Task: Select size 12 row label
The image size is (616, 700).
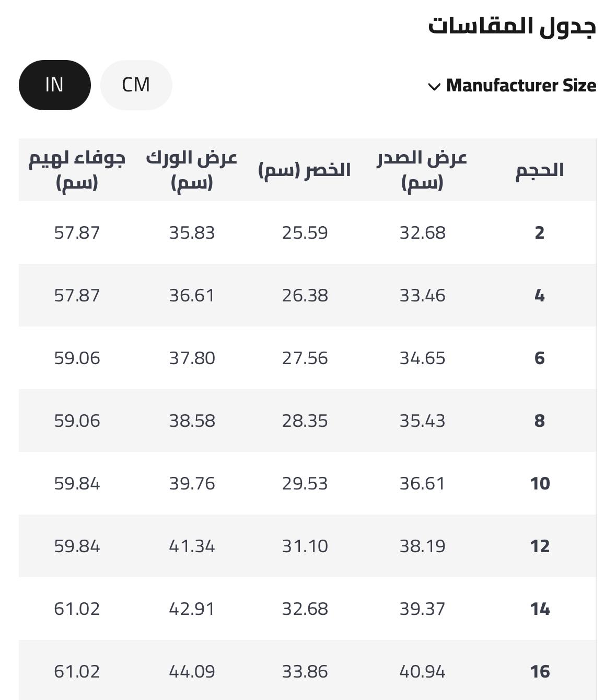Action: [540, 546]
